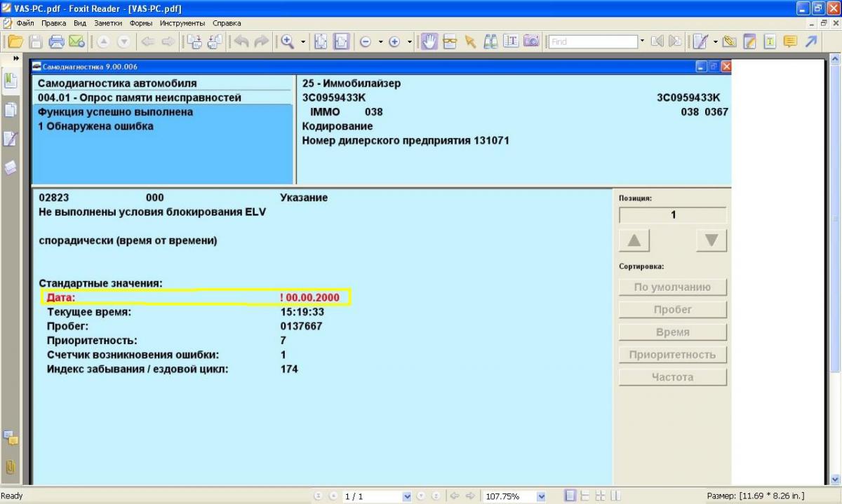Open the Файл menu
Image resolution: width=842 pixels, height=504 pixels.
tap(25, 23)
